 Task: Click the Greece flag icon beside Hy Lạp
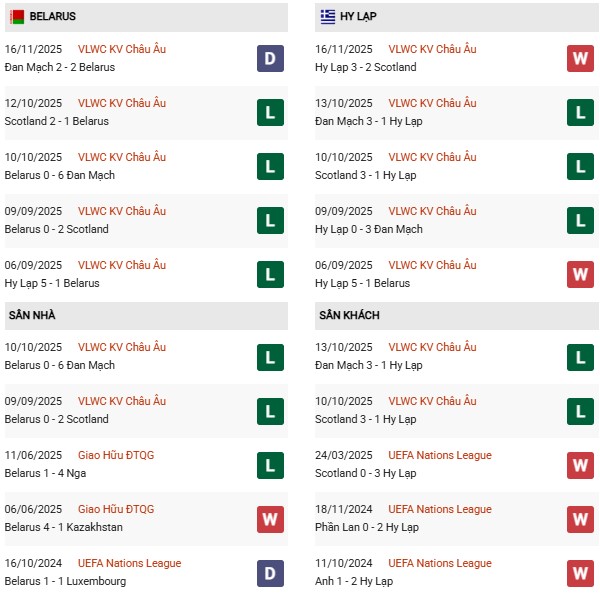coord(328,17)
